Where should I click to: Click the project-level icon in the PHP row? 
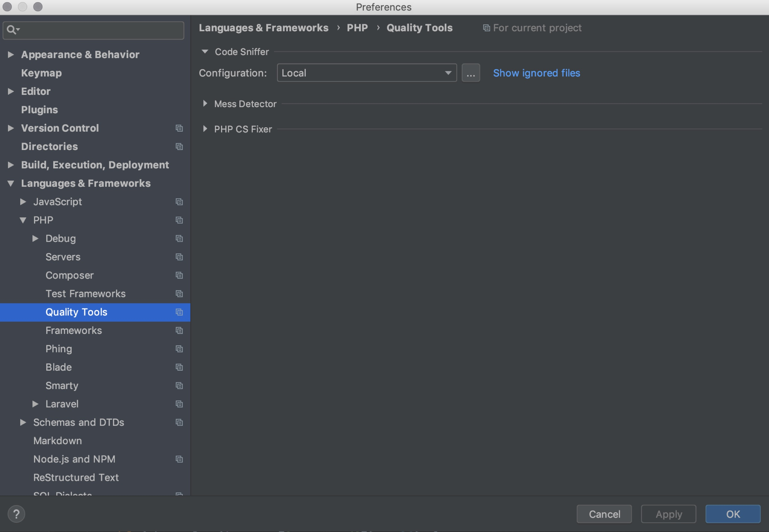179,220
